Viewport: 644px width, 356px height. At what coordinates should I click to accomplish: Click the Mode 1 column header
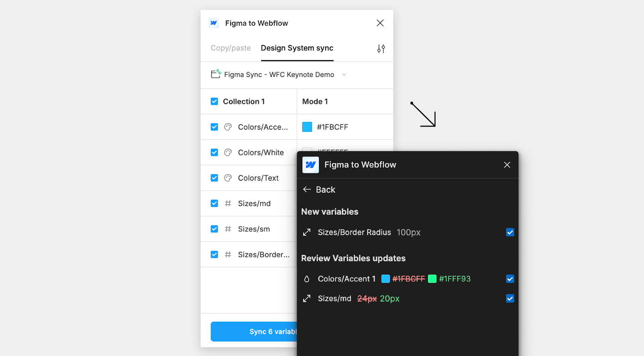click(315, 101)
